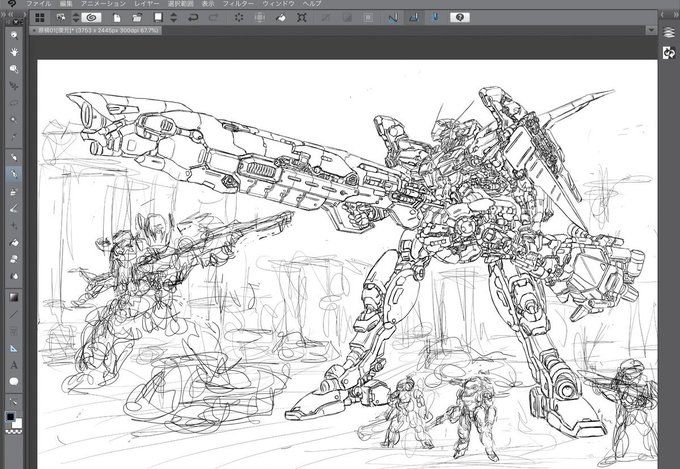Open the 編集 menu
This screenshot has width=680, height=469.
(66, 3)
